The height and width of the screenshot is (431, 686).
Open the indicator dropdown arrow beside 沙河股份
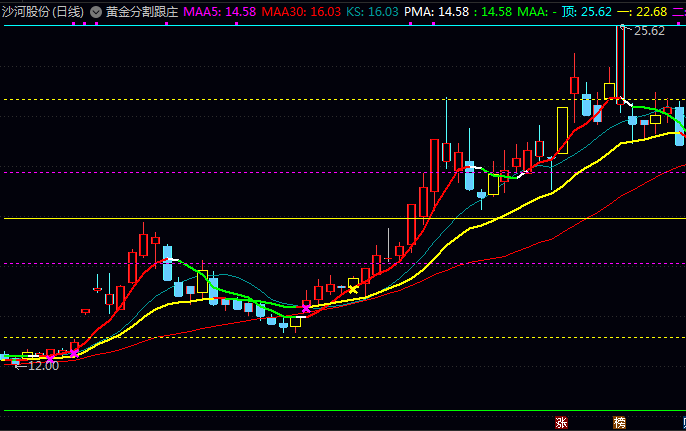96,12
